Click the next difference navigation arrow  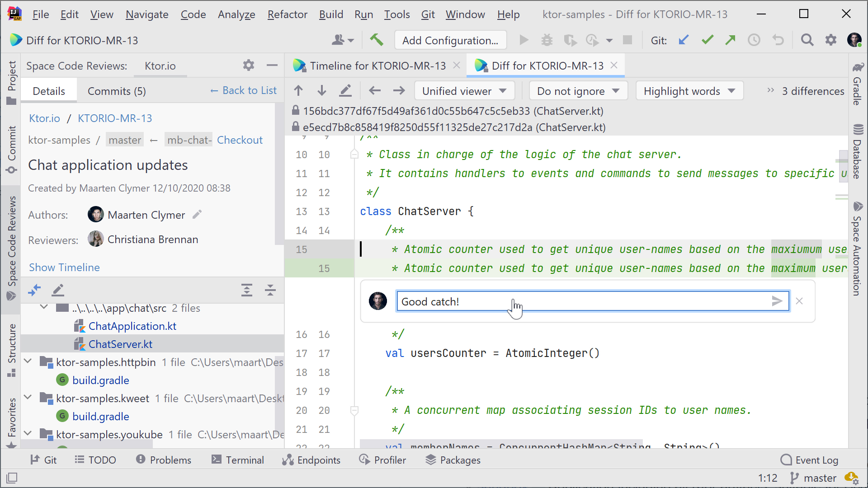322,90
